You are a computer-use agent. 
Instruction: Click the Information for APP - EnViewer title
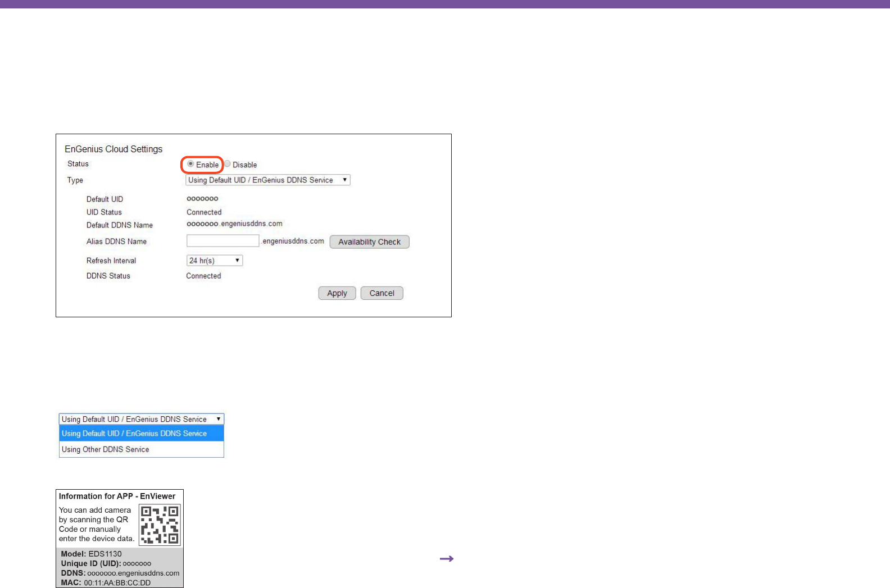coord(117,496)
